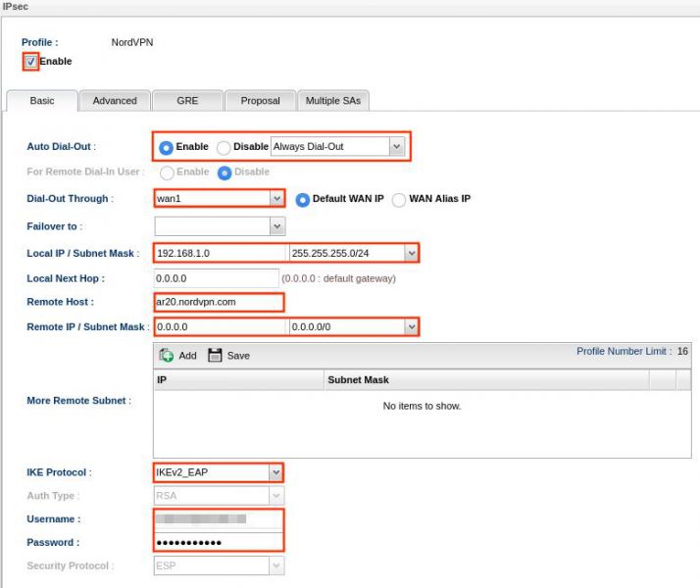700x588 pixels.
Task: Click the IPsec panel title
Action: coord(15,6)
